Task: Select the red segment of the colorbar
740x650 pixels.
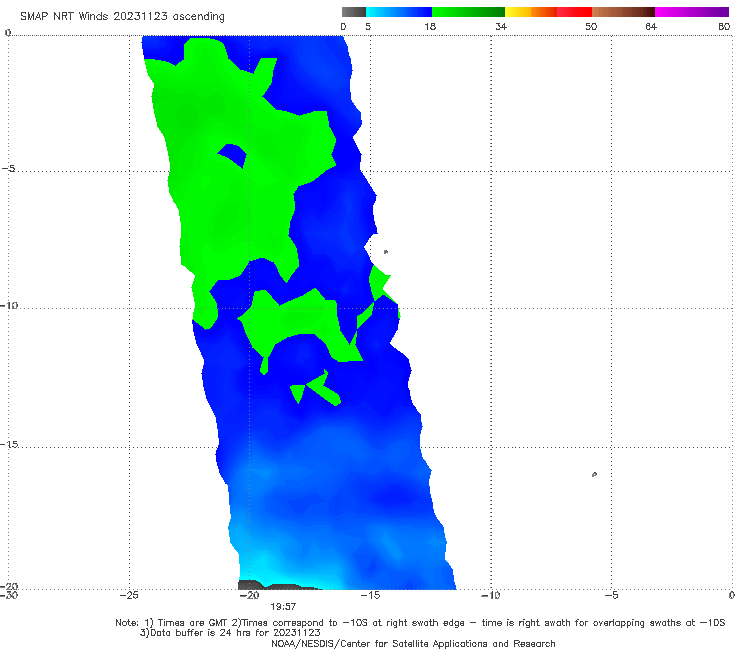Action: (574, 12)
